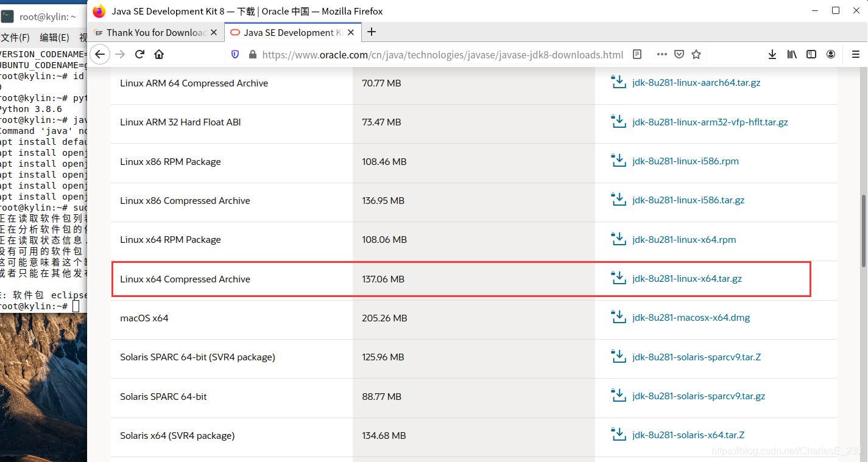Click download icon for solaris-x64.tar.Z

point(619,435)
